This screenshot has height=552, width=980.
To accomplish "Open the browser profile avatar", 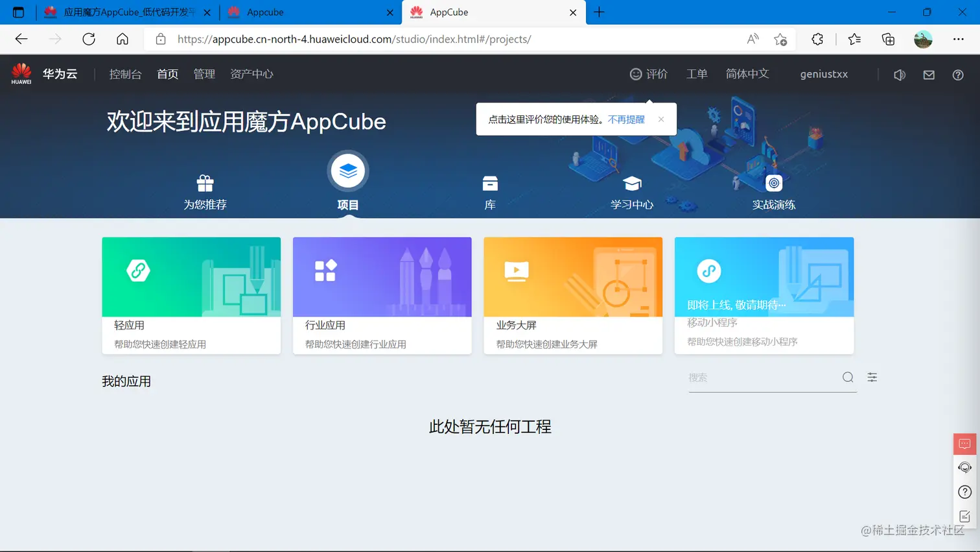I will click(x=923, y=39).
